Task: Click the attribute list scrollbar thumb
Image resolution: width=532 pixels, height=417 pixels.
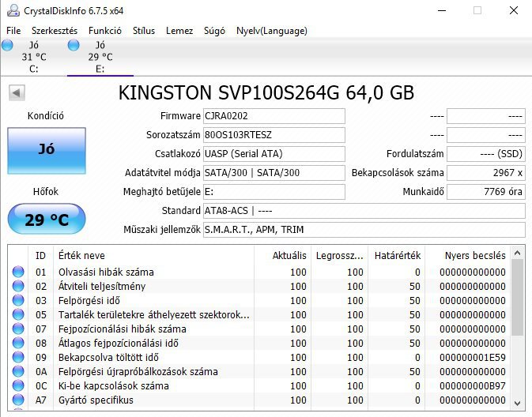Action: tap(517, 298)
